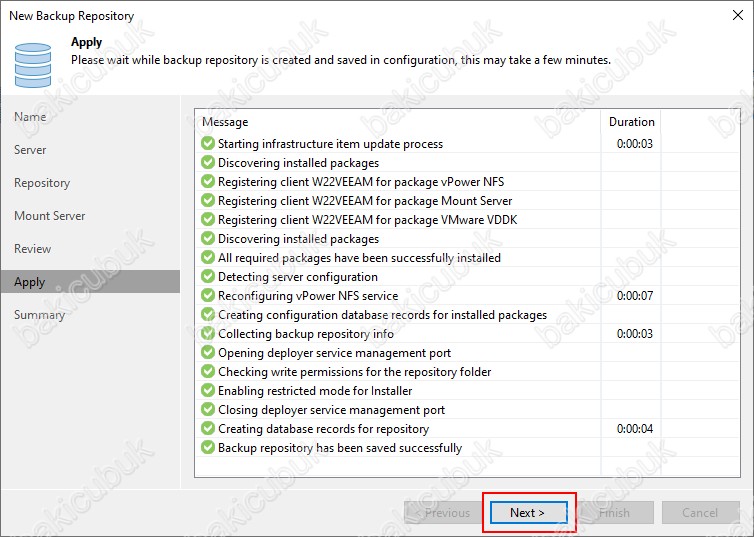Select 'Checking write permissions for the repository folder'
The image size is (754, 537).
[x=354, y=372]
